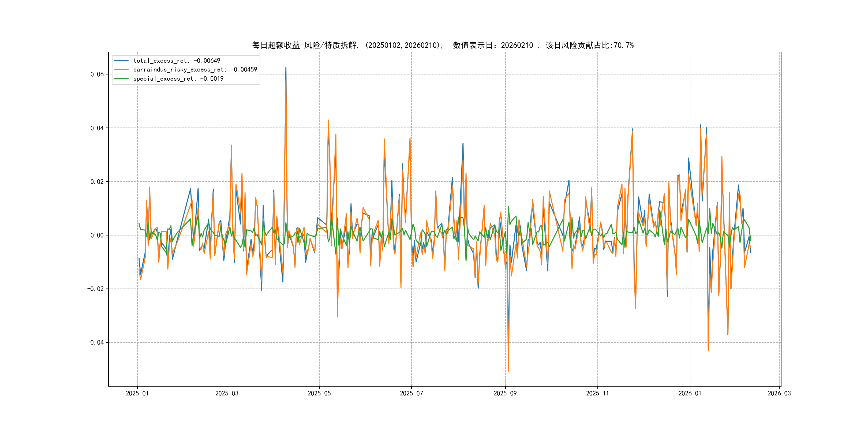Click the 2025-07 x-axis tick label
The image size is (868, 434).
coord(411,393)
